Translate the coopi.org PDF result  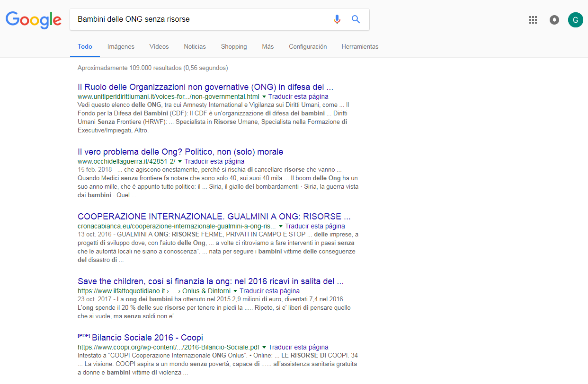coord(298,347)
